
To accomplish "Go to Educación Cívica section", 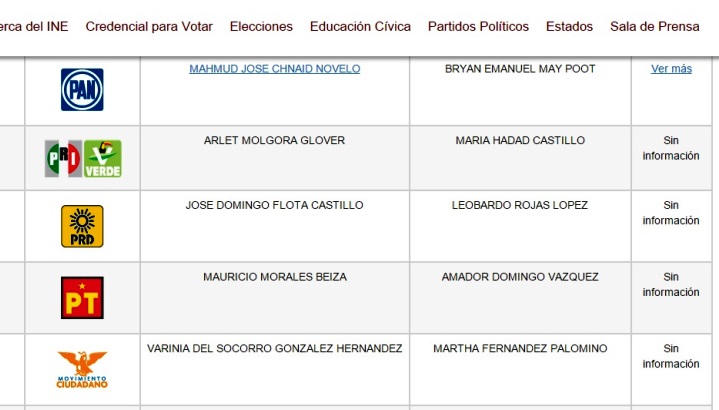I will [x=360, y=27].
